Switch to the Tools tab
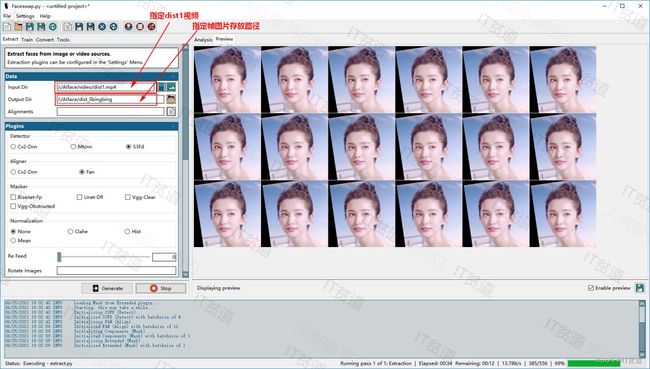 click(x=63, y=39)
